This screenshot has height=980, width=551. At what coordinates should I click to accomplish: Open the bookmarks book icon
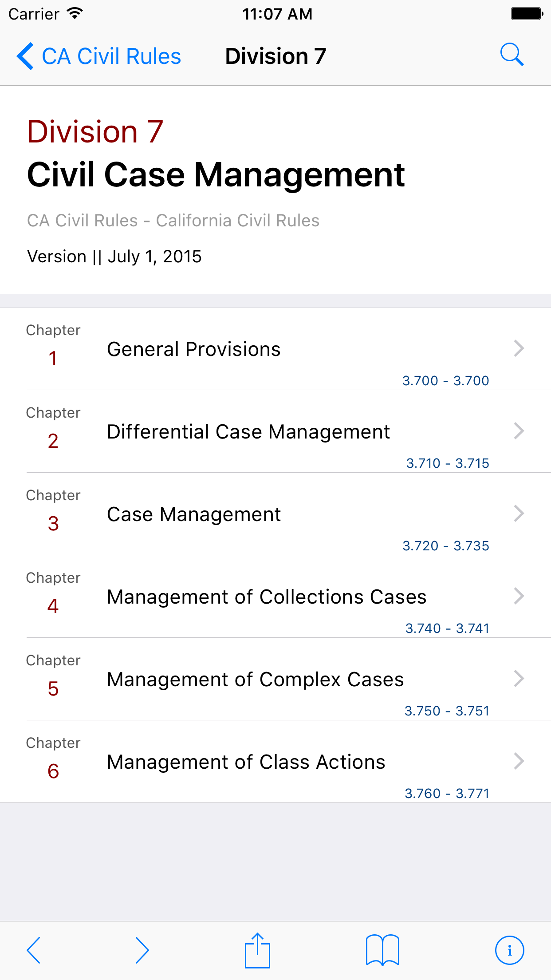click(x=382, y=950)
